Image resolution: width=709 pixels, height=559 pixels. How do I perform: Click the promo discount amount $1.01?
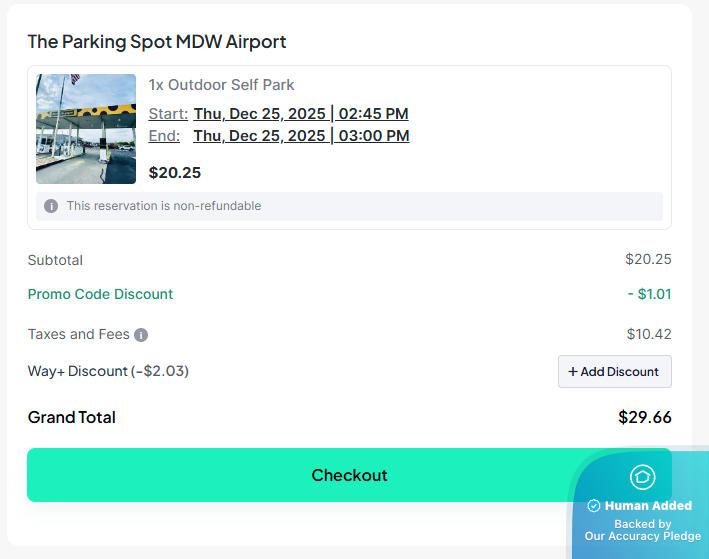click(x=649, y=294)
